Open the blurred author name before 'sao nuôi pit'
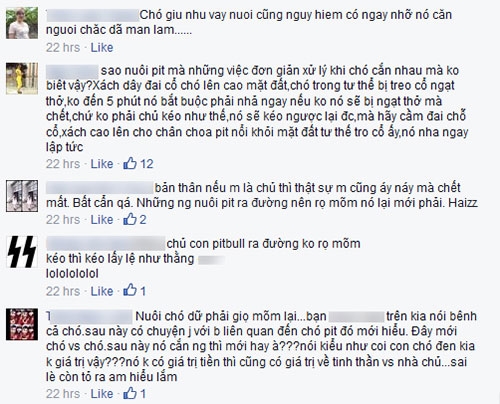The image size is (500, 404). [72, 71]
